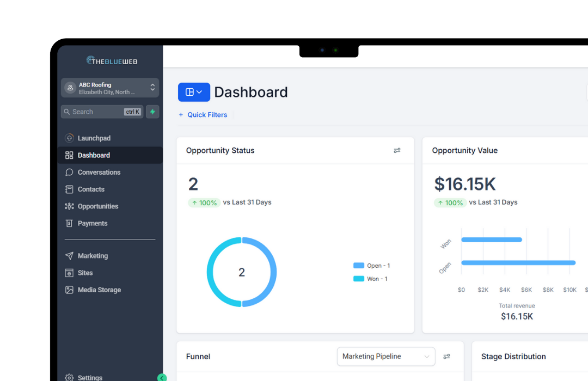Image resolution: width=588 pixels, height=381 pixels.
Task: Click the Won - 1 legend swatch
Action: (x=359, y=279)
